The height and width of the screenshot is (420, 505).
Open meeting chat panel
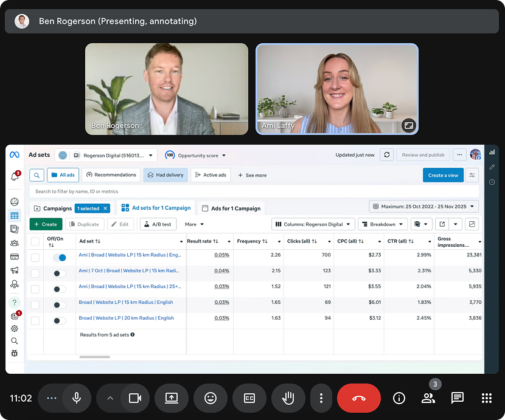click(x=458, y=398)
